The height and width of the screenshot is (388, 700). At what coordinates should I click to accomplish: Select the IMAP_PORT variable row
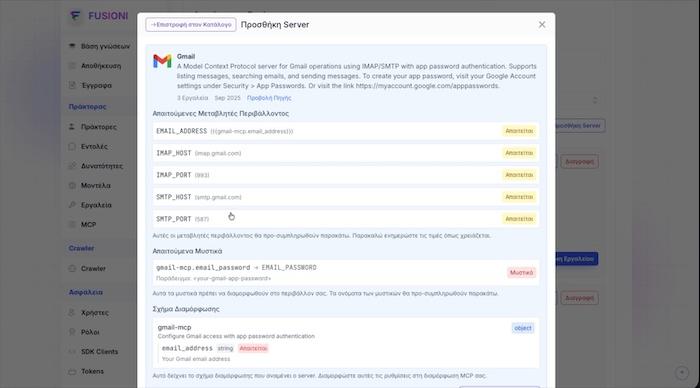346,175
